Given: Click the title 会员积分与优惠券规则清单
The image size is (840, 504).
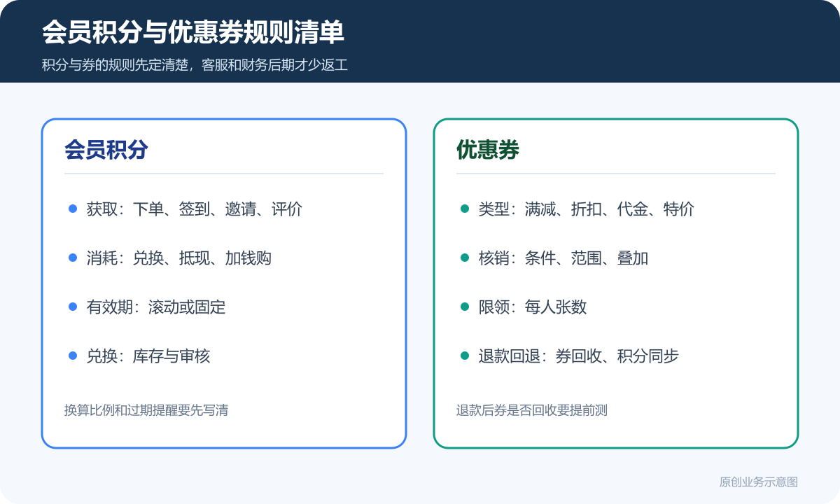Looking at the screenshot, I should pyautogui.click(x=193, y=32).
